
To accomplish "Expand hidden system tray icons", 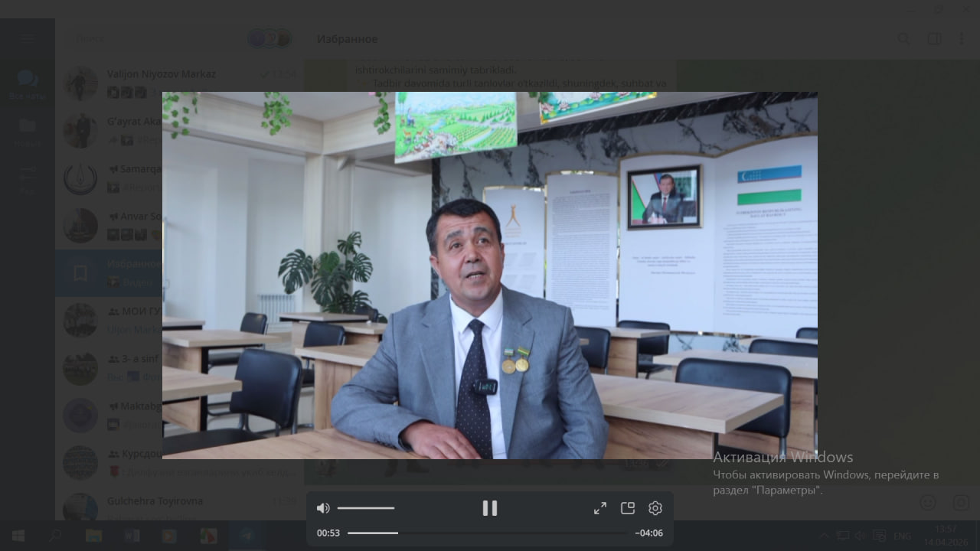I will point(824,536).
